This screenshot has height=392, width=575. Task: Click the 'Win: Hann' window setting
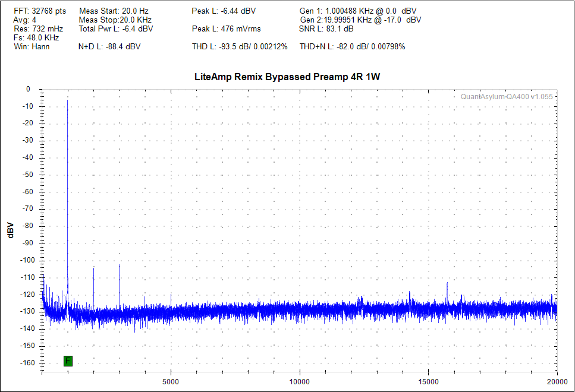(x=32, y=46)
